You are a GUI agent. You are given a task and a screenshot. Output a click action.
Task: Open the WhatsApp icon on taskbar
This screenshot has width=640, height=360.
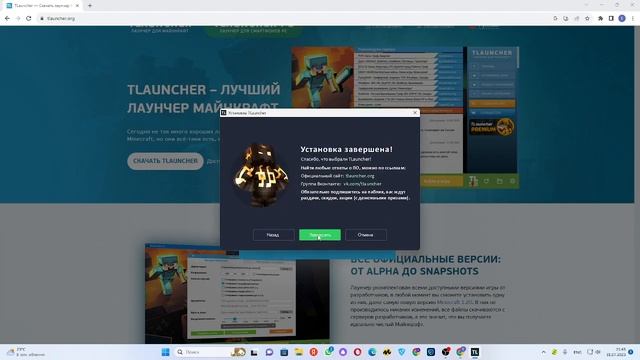click(x=329, y=351)
